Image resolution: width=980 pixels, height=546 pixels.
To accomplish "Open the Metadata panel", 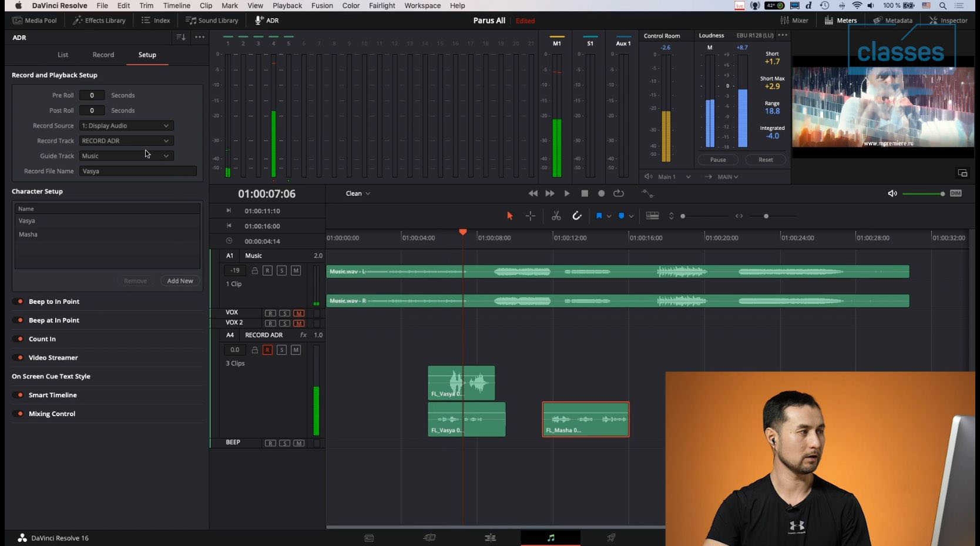I will (892, 20).
